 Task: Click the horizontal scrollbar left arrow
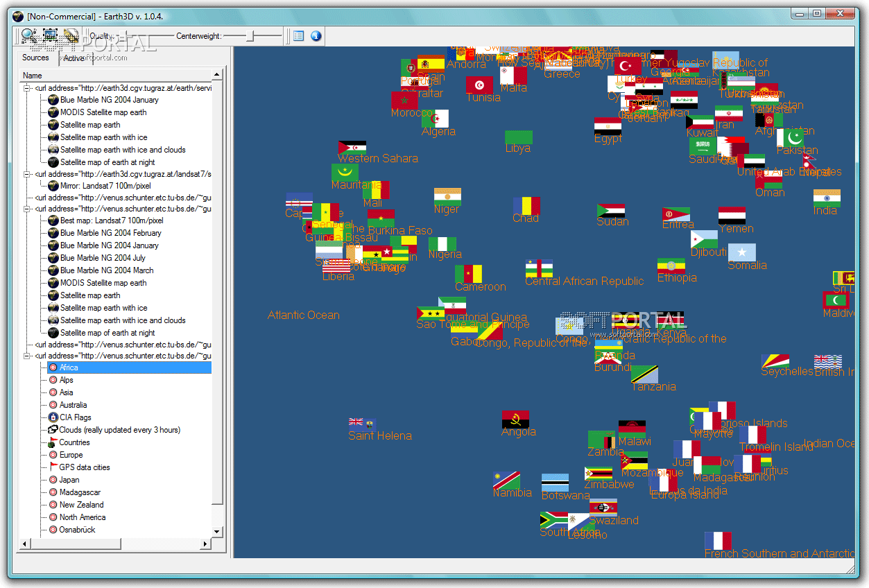click(x=25, y=543)
